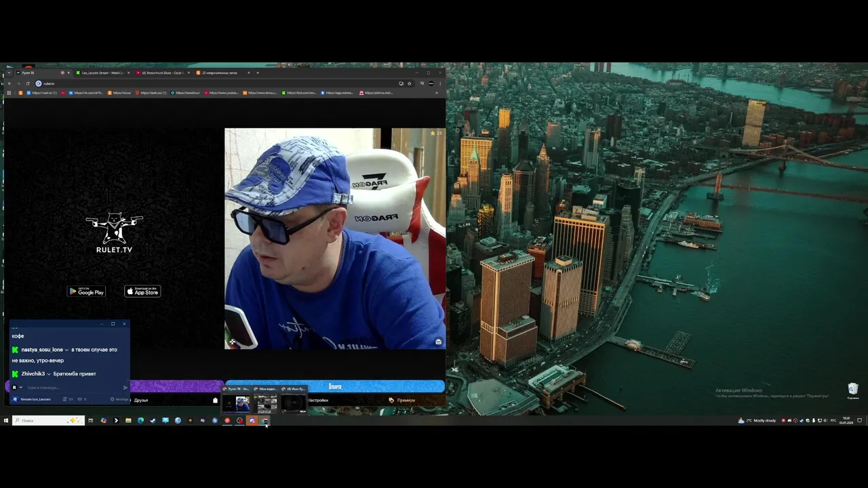This screenshot has height=488, width=868.
Task: Switch to the Leo_Lacoste Stream browser tab
Action: pos(102,73)
